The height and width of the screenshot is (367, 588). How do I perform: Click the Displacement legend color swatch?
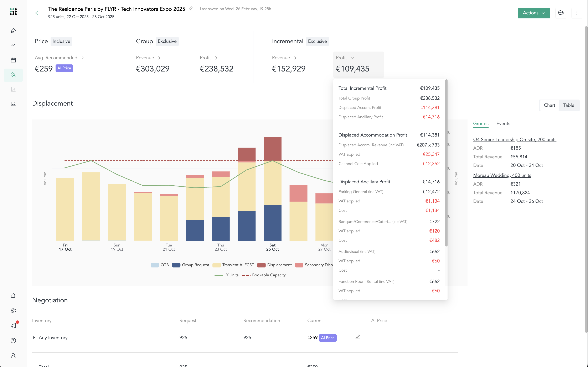tap(262, 265)
